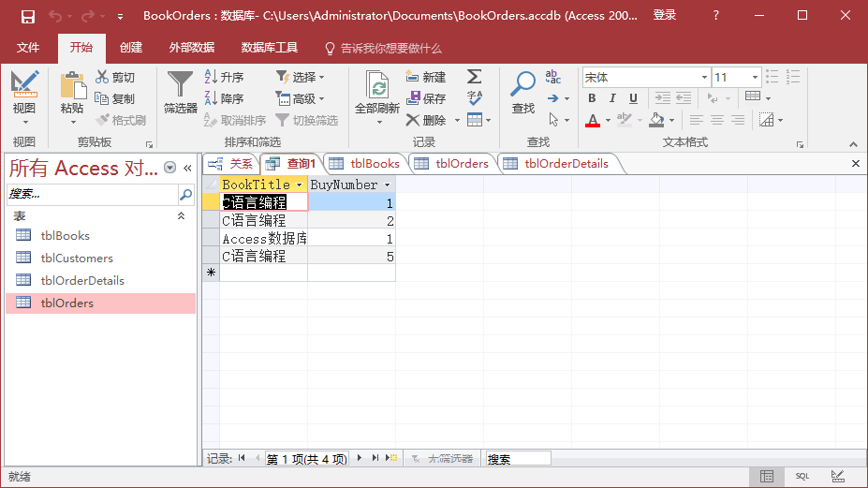Open the font name dropdown (宋体)
The width and height of the screenshot is (868, 488).
(x=704, y=78)
